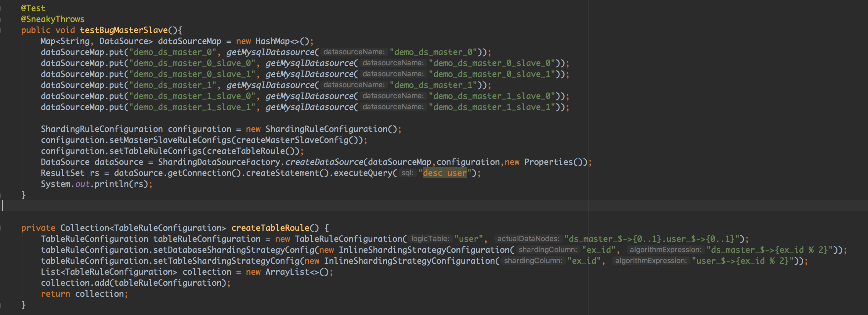Click the put key string "demo_ds_master_0_slave_1"
This screenshot has height=315, width=868.
pyautogui.click(x=192, y=74)
